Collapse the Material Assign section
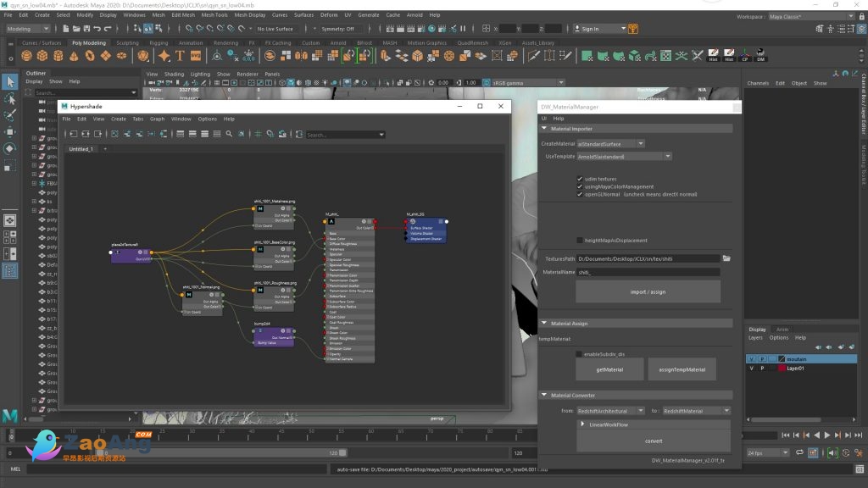 tap(544, 323)
